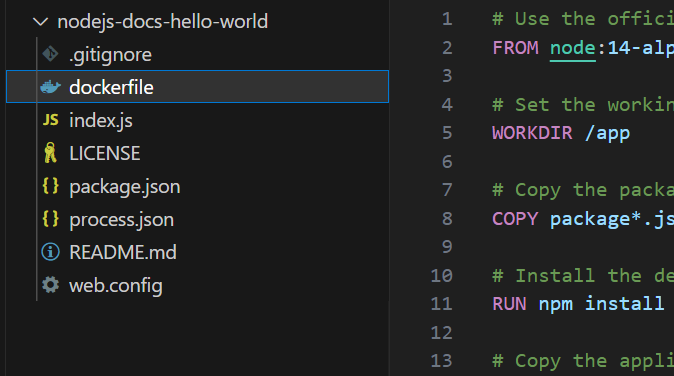The image size is (674, 376).
Task: Click line number 2 in the gutter
Action: click(447, 48)
